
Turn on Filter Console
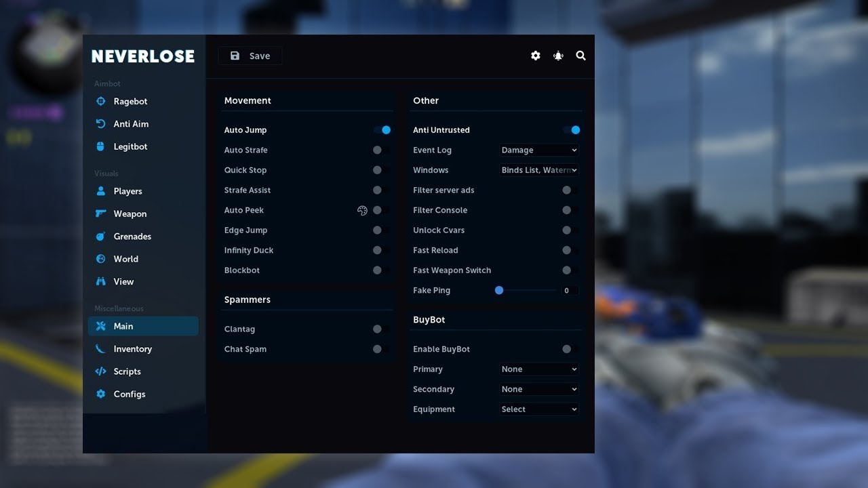[x=571, y=210]
